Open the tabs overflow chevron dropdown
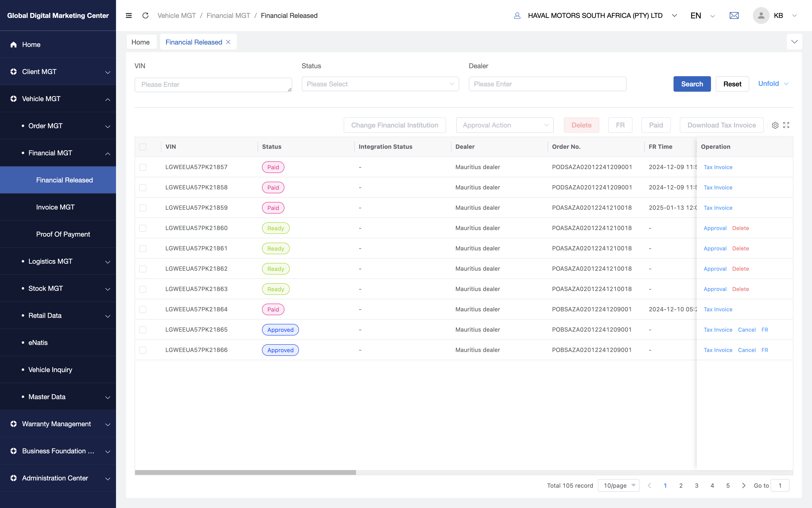 click(x=794, y=42)
